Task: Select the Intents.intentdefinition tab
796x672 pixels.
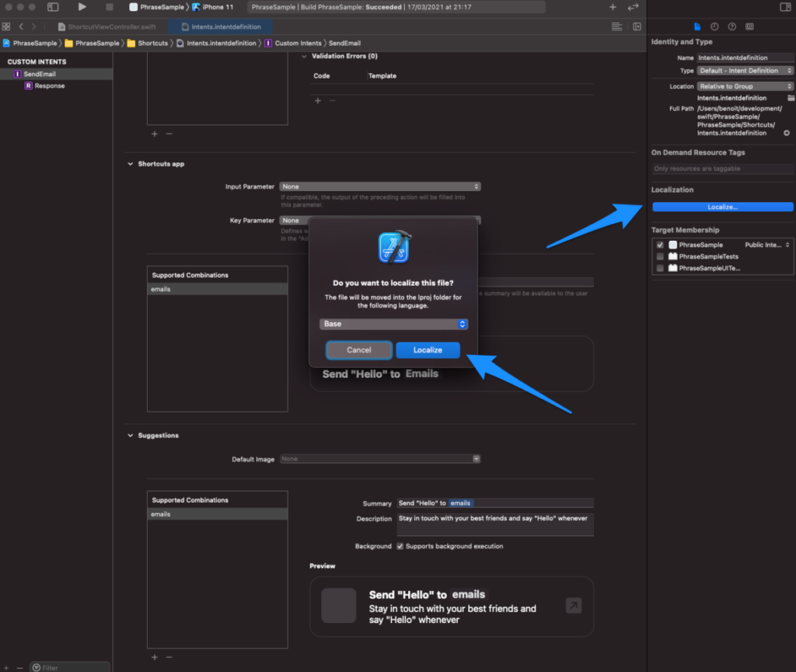Action: [221, 27]
